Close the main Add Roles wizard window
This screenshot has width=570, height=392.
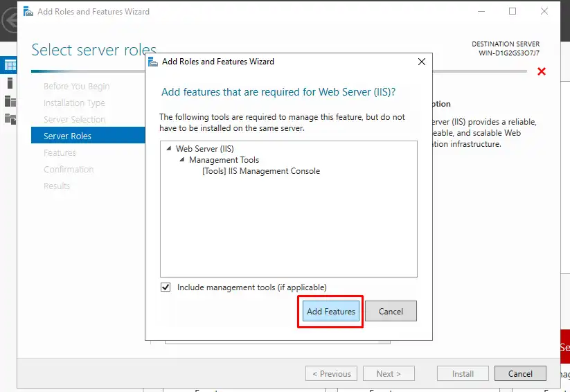[x=544, y=11]
